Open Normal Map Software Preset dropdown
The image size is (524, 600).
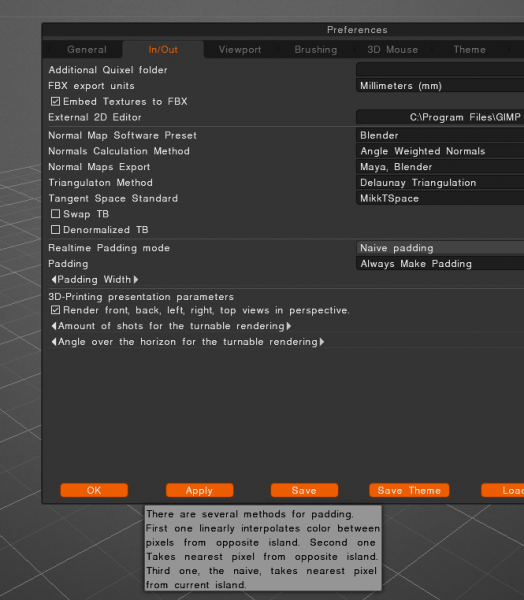[x=440, y=135]
